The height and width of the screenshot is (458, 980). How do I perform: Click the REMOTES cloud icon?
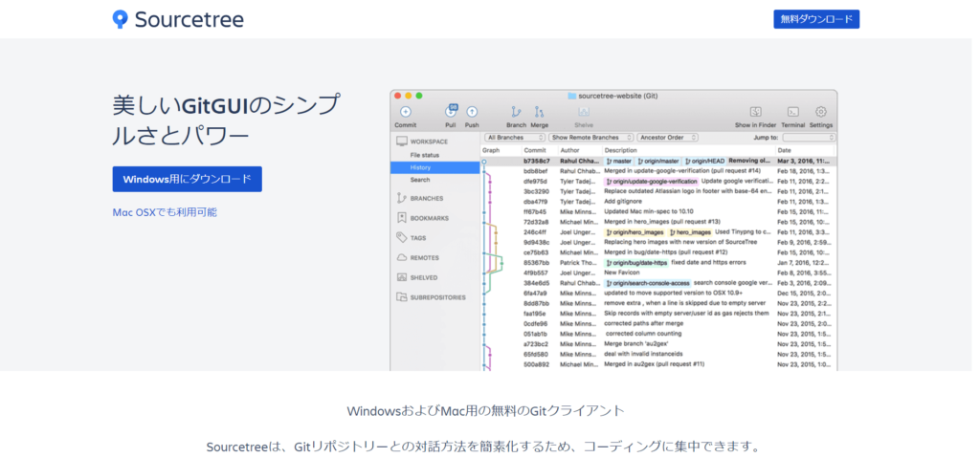pos(401,257)
